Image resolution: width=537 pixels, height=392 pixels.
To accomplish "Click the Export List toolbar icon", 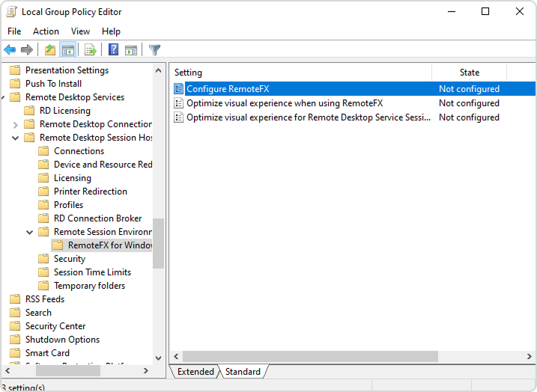I will point(91,50).
